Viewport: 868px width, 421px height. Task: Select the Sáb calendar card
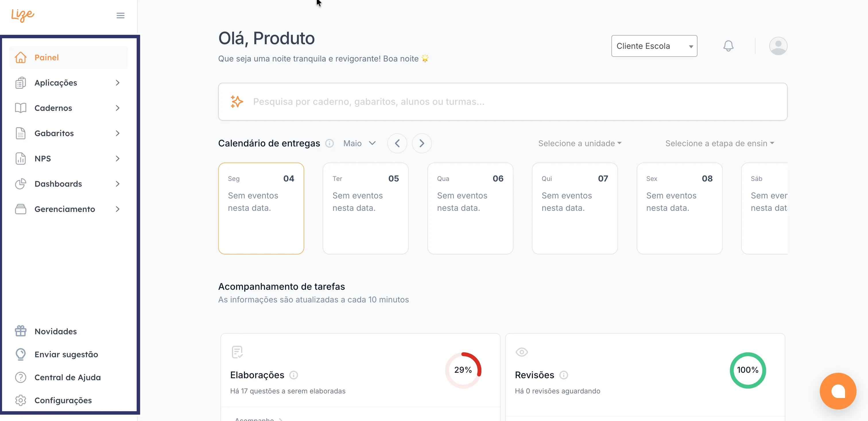[x=764, y=208]
